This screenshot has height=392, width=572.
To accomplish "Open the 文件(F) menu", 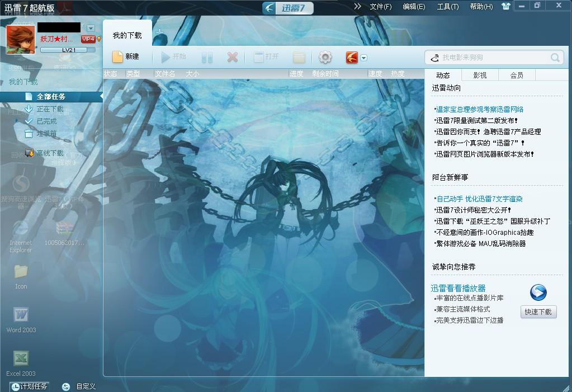I will coord(380,7).
